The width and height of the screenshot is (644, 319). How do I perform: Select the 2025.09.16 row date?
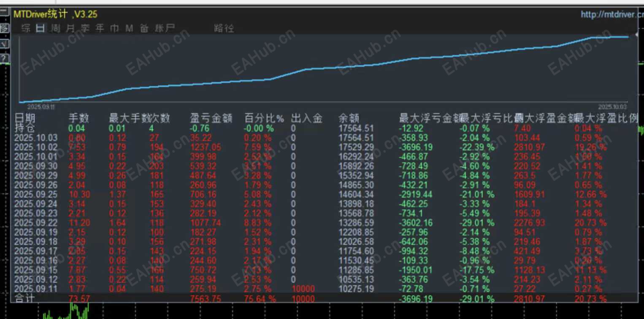[x=36, y=260]
